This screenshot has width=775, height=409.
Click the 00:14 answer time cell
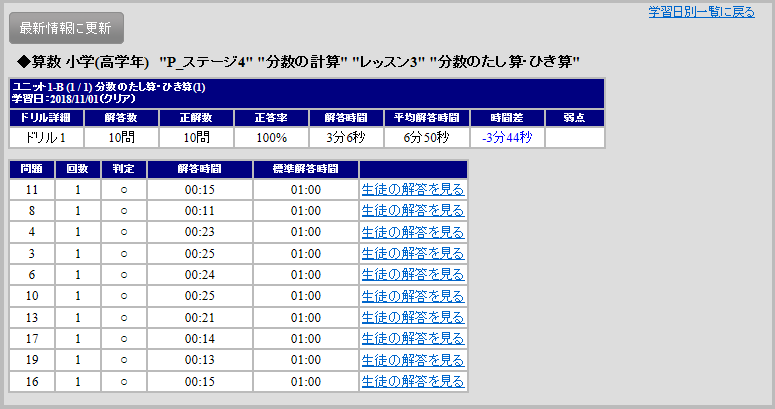pos(200,338)
